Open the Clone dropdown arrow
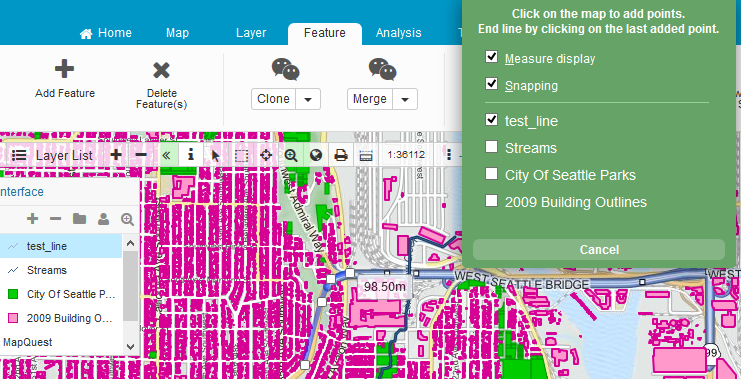741x379 pixels. click(308, 99)
